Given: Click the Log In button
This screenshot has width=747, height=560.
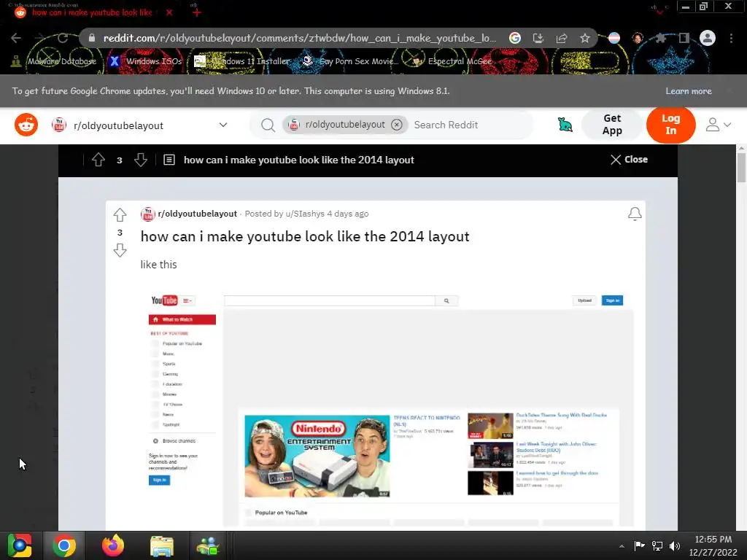Looking at the screenshot, I should (671, 125).
